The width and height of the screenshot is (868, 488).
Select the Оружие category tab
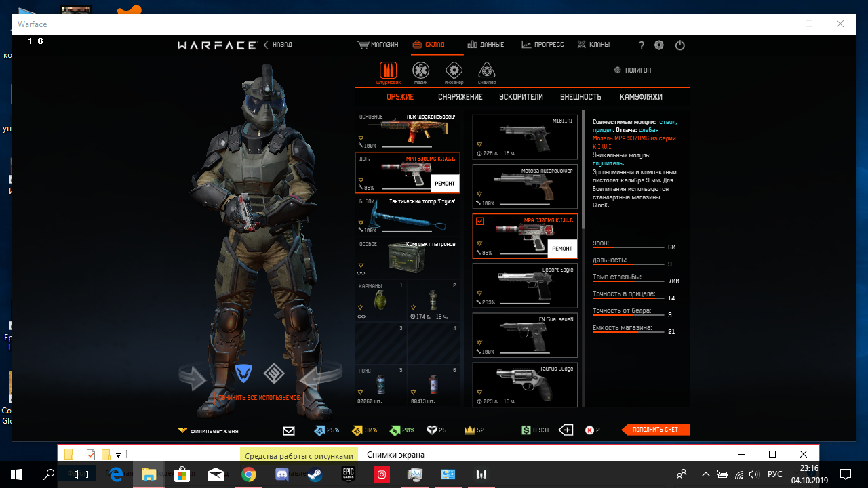tap(400, 97)
